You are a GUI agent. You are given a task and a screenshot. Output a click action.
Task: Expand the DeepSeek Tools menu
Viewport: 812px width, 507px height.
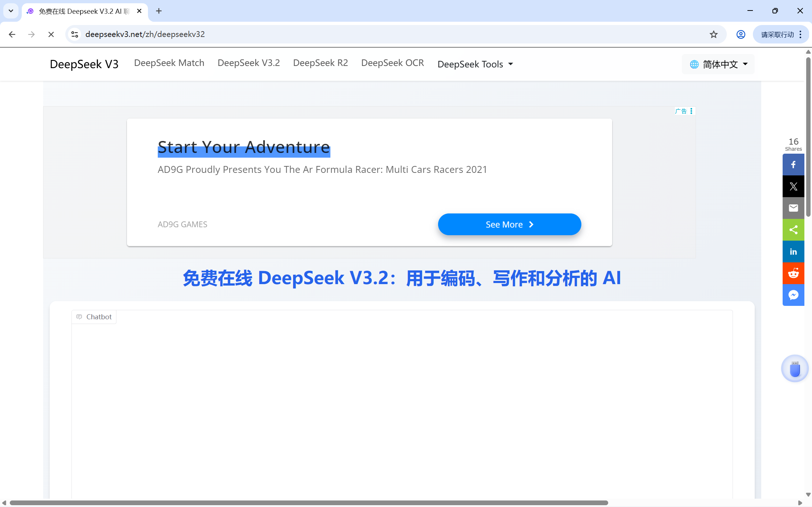pos(475,64)
